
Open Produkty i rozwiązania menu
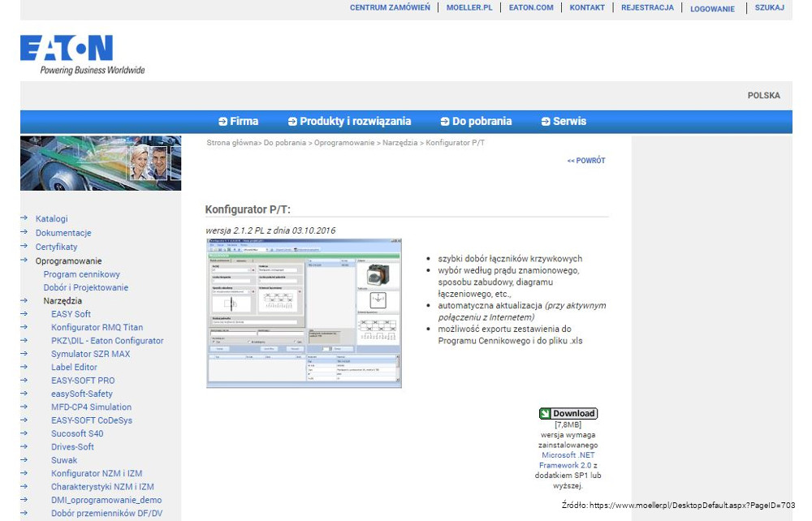click(349, 122)
